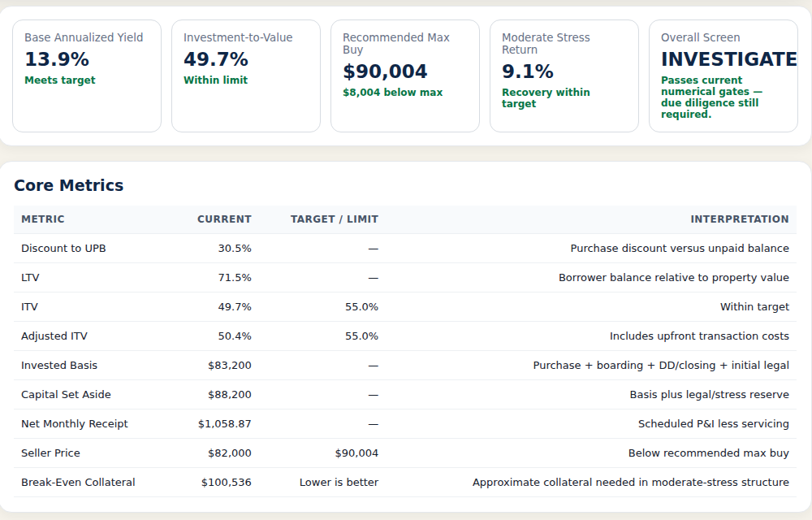Screen dimensions: 812x520
Task: Click 'Borrower balance relative to property value'
Action: [x=674, y=278]
